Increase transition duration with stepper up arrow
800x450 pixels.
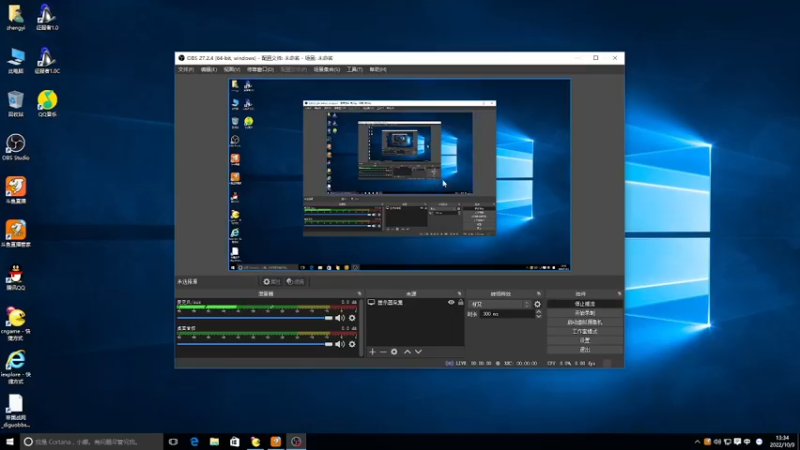(x=538, y=311)
